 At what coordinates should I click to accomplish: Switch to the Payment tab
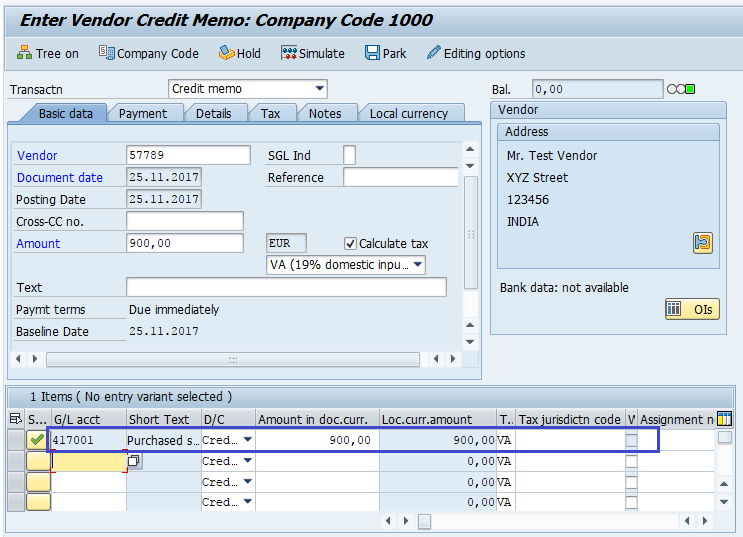(143, 114)
